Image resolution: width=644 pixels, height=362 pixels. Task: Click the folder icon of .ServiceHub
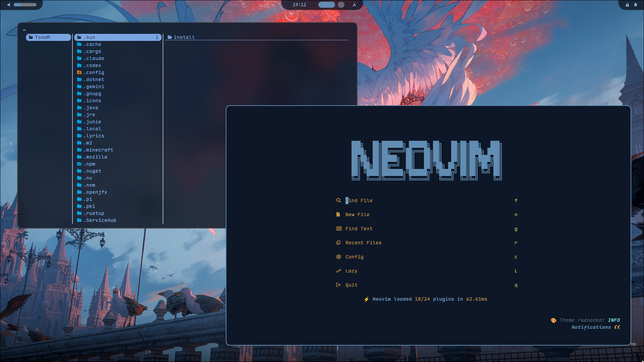tap(79, 220)
